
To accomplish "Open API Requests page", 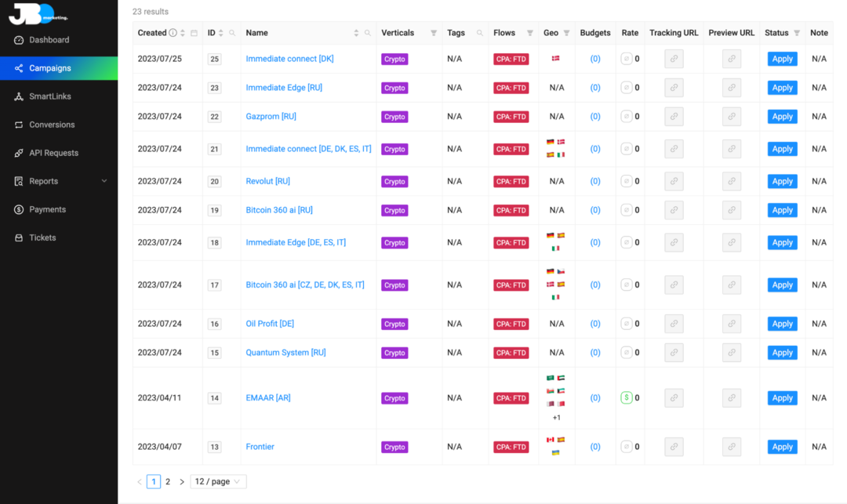I will (x=59, y=154).
